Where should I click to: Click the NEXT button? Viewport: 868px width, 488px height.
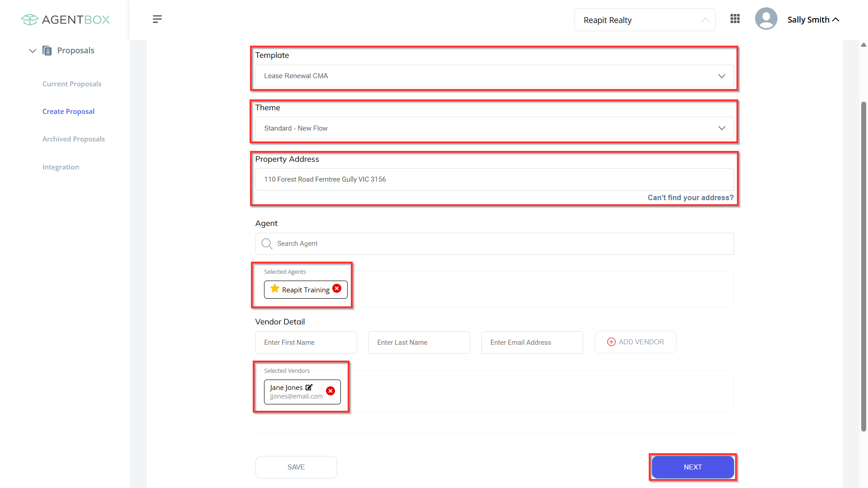(693, 467)
